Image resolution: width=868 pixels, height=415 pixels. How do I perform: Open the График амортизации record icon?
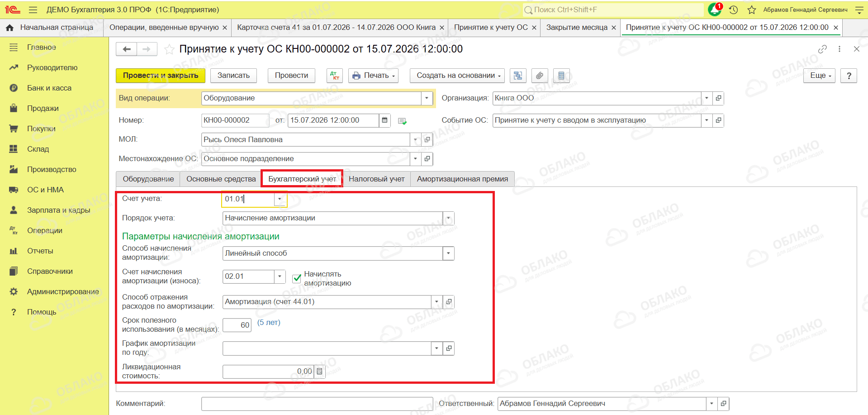click(x=448, y=348)
